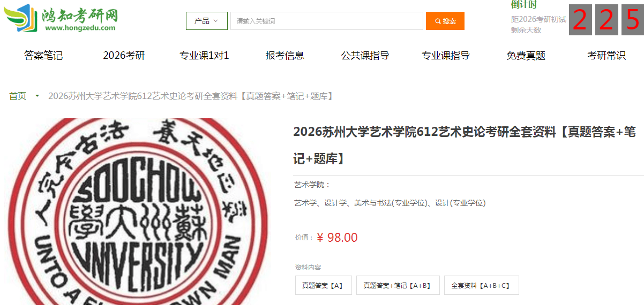The image size is (644, 305).
Task: Click the breadcrumb arrow separator icon
Action: coord(37,96)
